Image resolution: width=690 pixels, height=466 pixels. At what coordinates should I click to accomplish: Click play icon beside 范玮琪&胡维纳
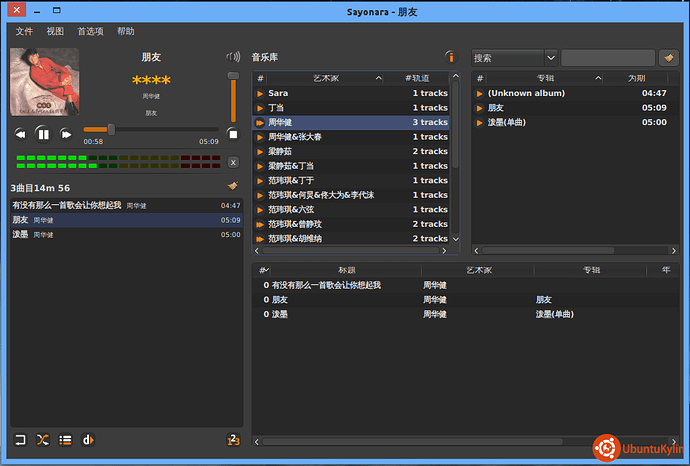tap(260, 239)
